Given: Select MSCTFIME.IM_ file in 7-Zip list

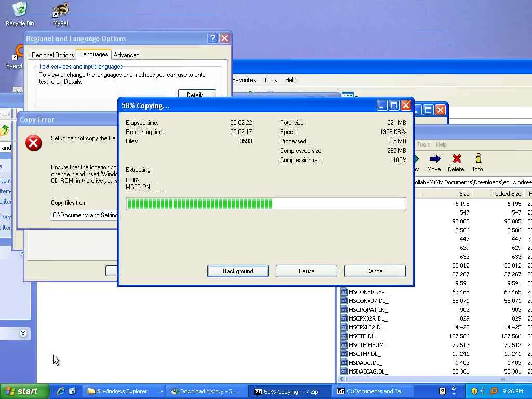Looking at the screenshot, I should click(364, 345).
